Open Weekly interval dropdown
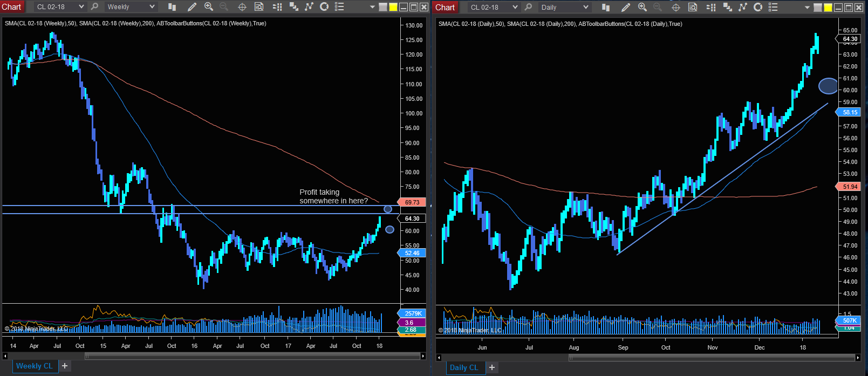Image resolution: width=868 pixels, height=376 pixels. click(130, 7)
